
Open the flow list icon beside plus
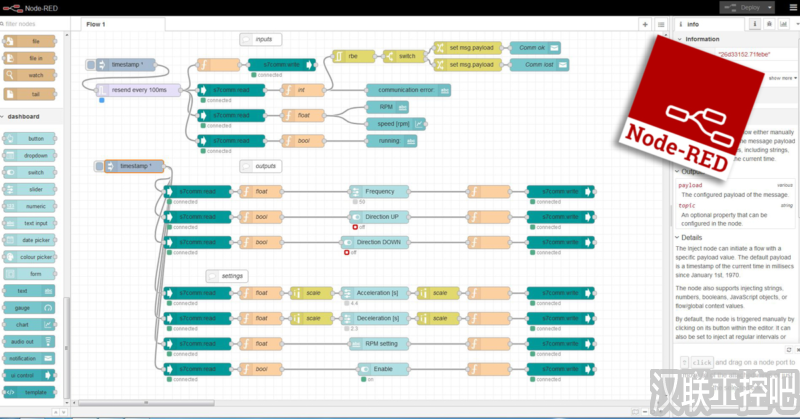[661, 24]
